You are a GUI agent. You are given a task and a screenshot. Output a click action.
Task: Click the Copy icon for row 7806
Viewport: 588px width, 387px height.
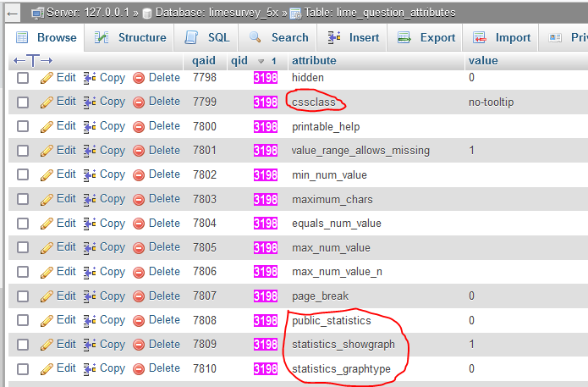coord(91,272)
